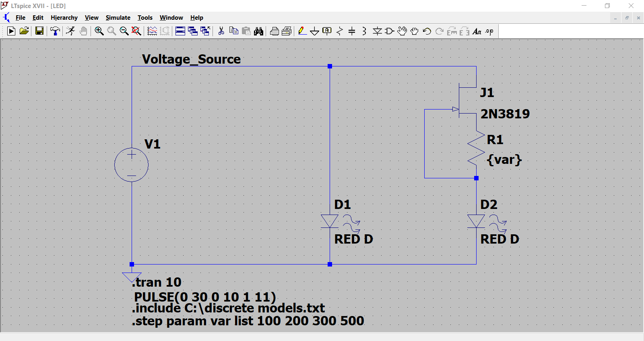
Task: Click the R1 resistor label
Action: coord(495,140)
